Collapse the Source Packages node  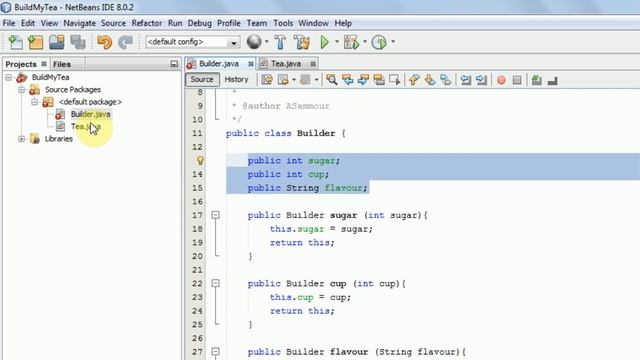click(x=22, y=89)
